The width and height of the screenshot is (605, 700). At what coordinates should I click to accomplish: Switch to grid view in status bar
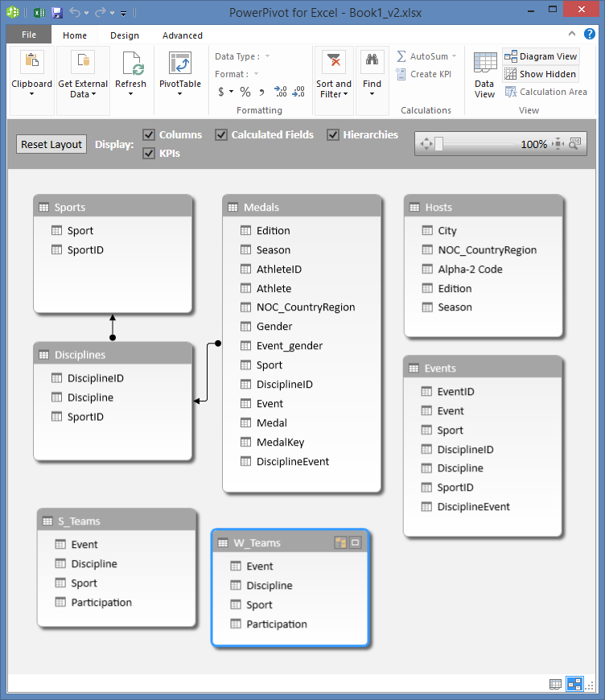[556, 684]
